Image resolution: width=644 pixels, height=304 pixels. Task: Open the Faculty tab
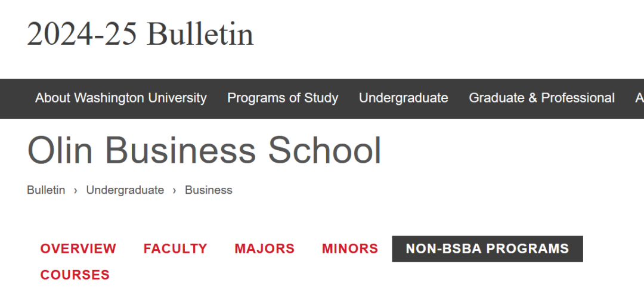point(175,249)
